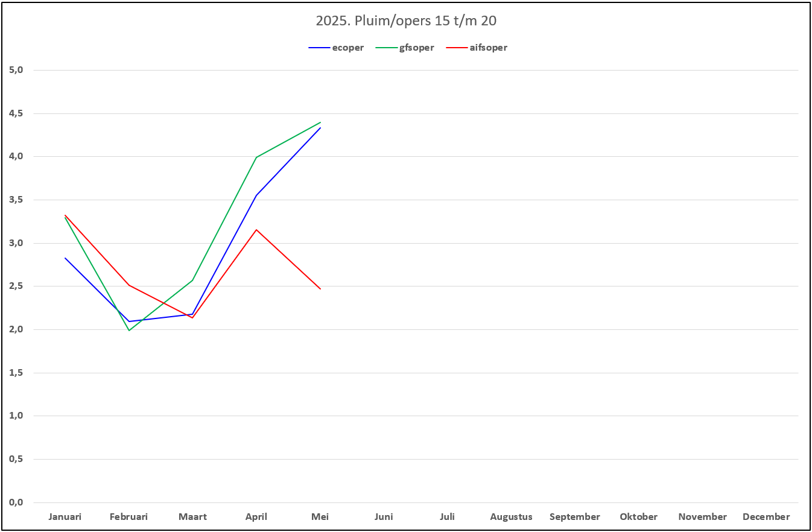The image size is (812, 532).
Task: Click the 2,0 value on the vertical axis
Action: click(x=16, y=329)
